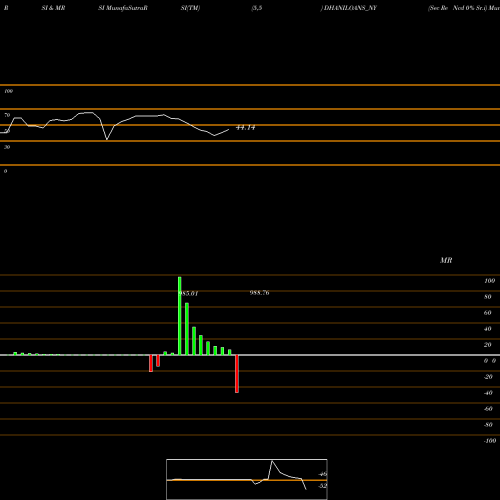Click the MR axis 40 label
This screenshot has height=500, width=500.
tap(488, 329)
